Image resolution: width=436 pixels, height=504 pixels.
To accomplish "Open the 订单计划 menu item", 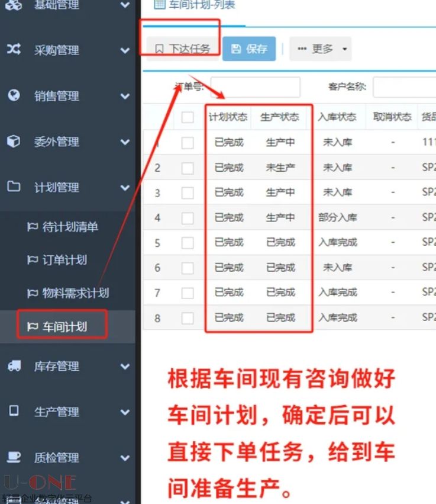I will click(67, 260).
